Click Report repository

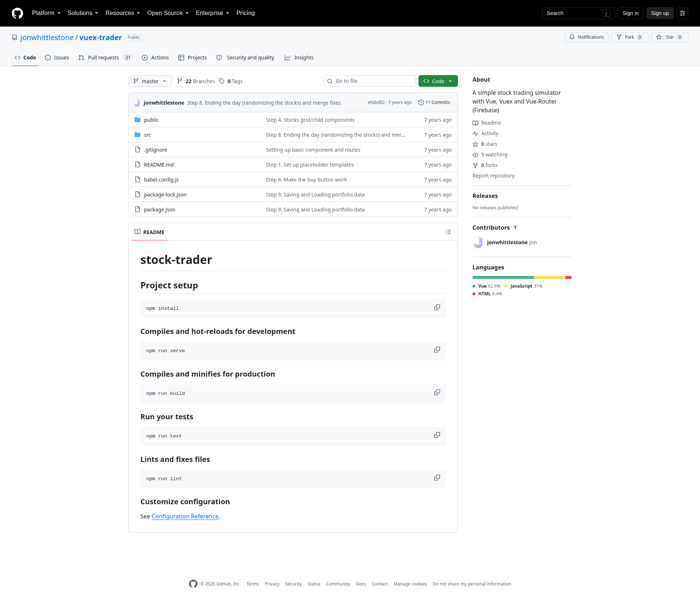(493, 176)
